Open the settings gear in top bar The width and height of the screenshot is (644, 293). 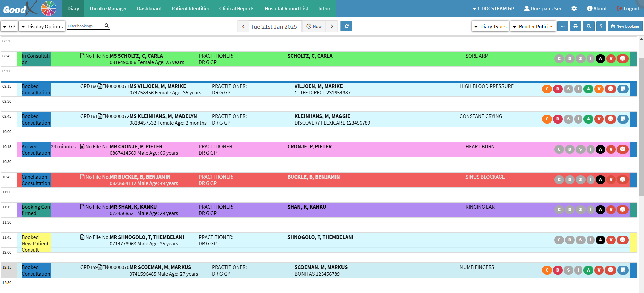pos(574,8)
